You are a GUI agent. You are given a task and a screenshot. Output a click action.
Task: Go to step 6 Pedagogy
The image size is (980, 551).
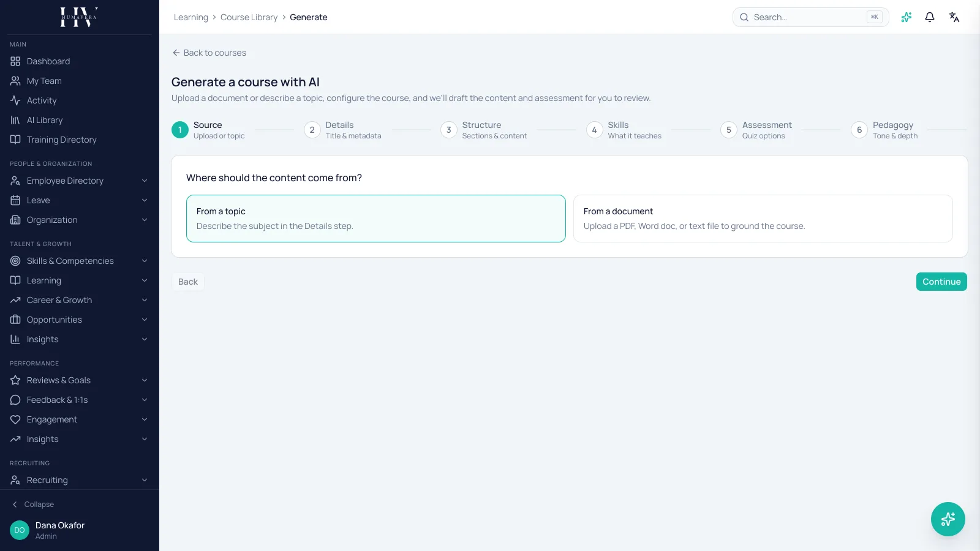point(884,130)
